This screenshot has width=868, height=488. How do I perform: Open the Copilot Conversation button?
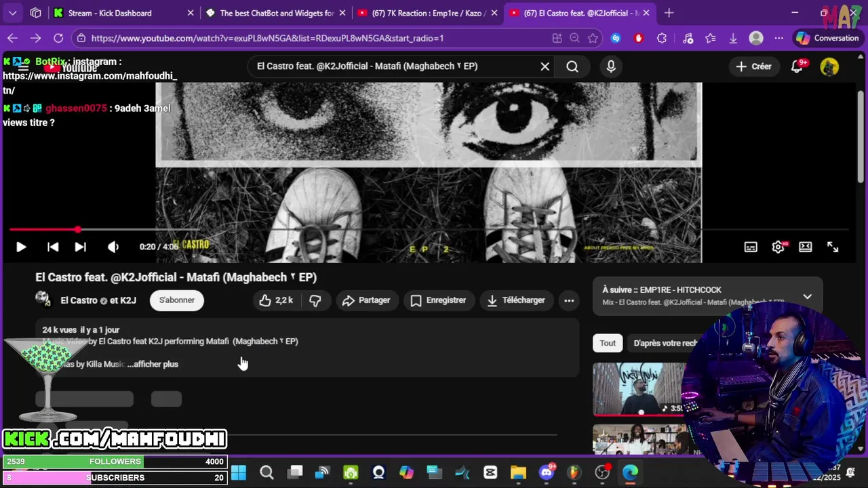pos(827,38)
